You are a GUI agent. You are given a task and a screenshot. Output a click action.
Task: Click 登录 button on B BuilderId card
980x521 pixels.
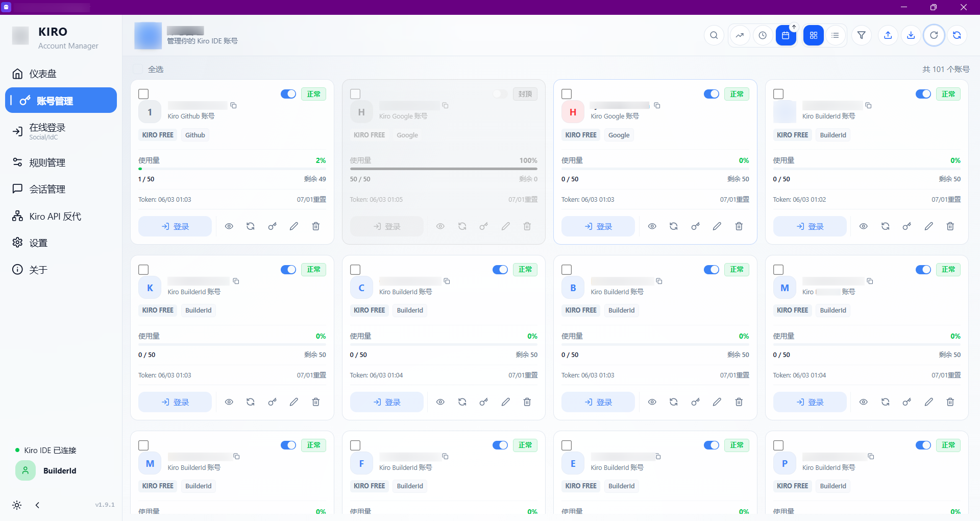[598, 402]
